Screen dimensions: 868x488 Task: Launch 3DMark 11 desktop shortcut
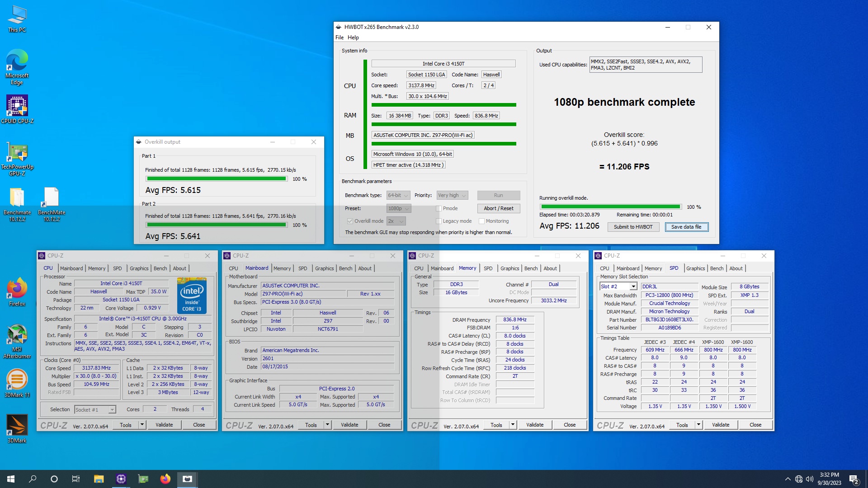(x=17, y=383)
